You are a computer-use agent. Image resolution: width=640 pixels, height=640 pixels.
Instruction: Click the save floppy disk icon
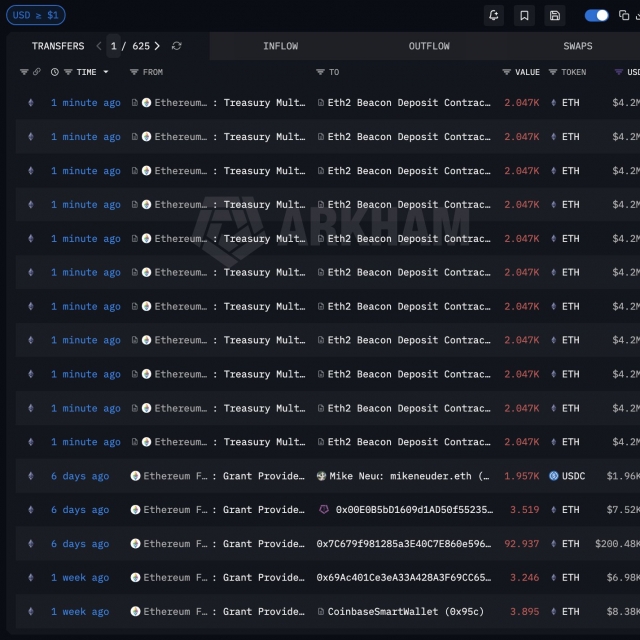[555, 15]
